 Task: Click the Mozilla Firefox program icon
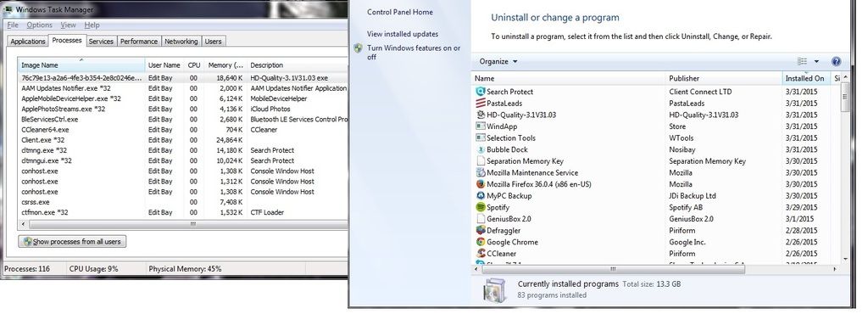(481, 184)
